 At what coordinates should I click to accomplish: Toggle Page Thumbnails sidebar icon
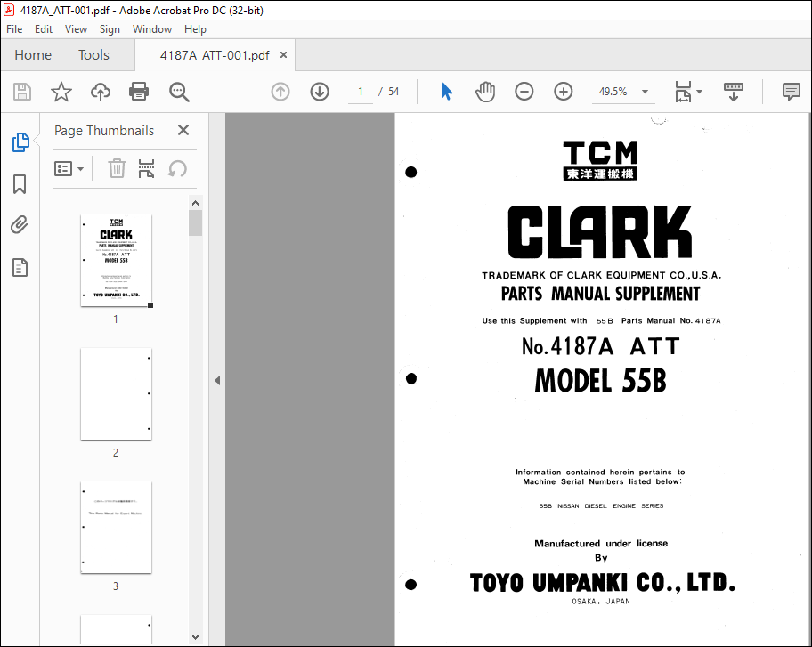(20, 142)
